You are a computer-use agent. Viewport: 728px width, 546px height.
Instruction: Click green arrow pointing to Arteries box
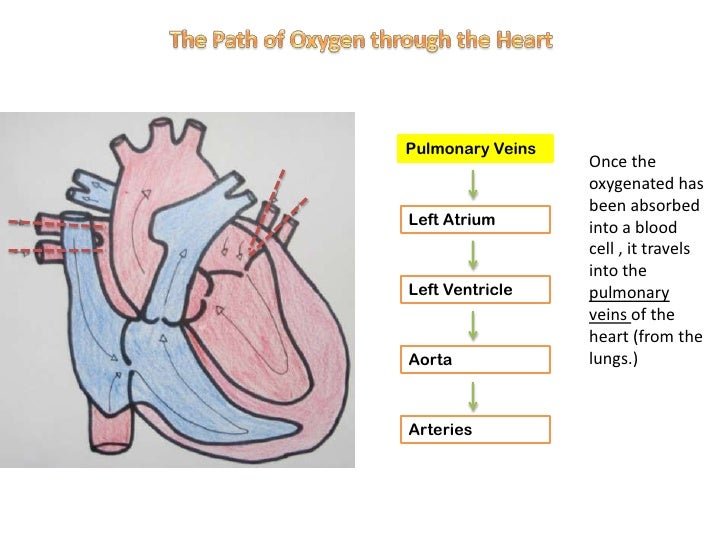(x=473, y=394)
